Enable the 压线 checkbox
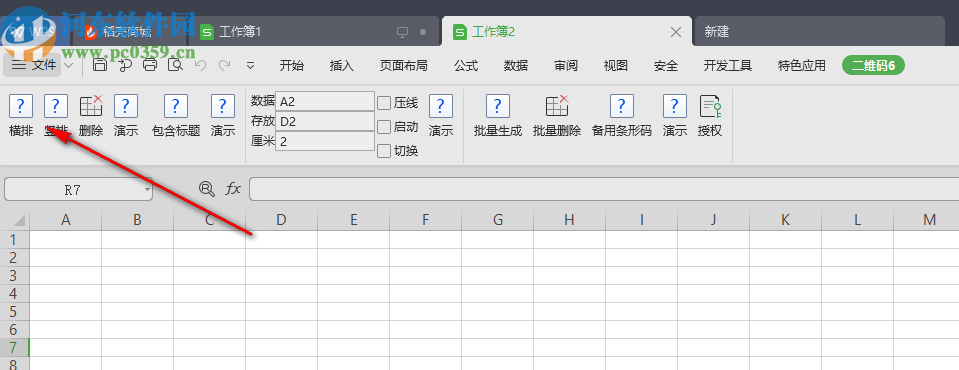959x370 pixels. 384,103
